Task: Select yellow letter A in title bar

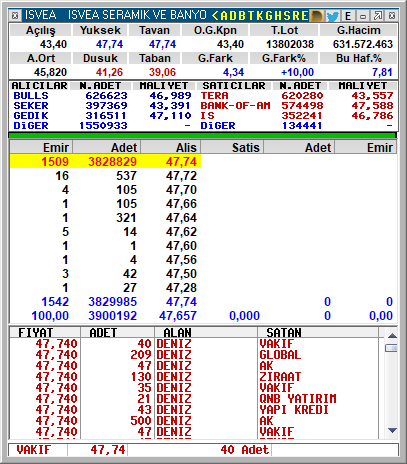Action: pyautogui.click(x=224, y=16)
